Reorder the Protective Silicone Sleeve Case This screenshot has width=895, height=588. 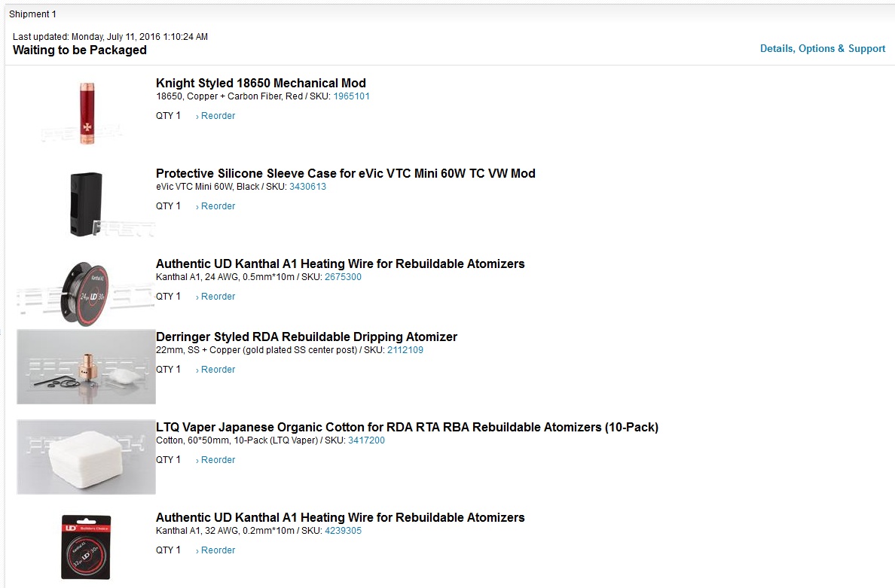[x=215, y=206]
